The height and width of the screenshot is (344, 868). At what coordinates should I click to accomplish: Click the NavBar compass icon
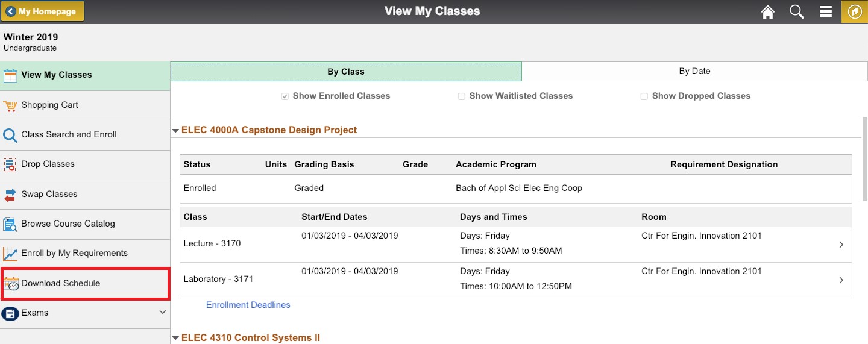pyautogui.click(x=855, y=12)
